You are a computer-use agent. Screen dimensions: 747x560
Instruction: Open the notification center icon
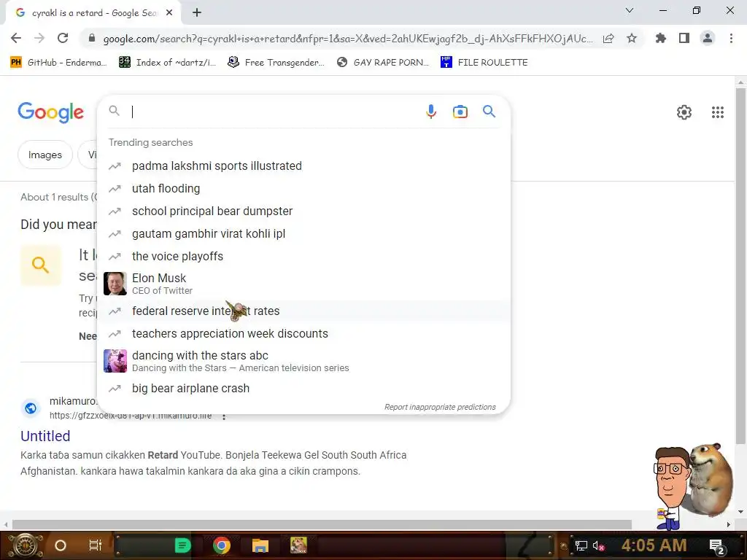click(717, 547)
